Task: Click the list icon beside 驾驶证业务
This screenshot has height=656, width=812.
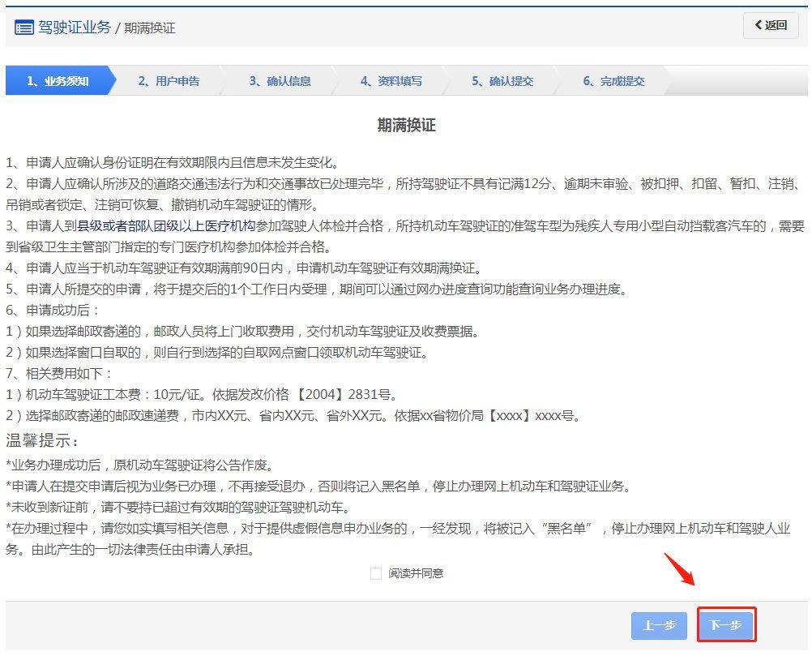Action: (24, 27)
